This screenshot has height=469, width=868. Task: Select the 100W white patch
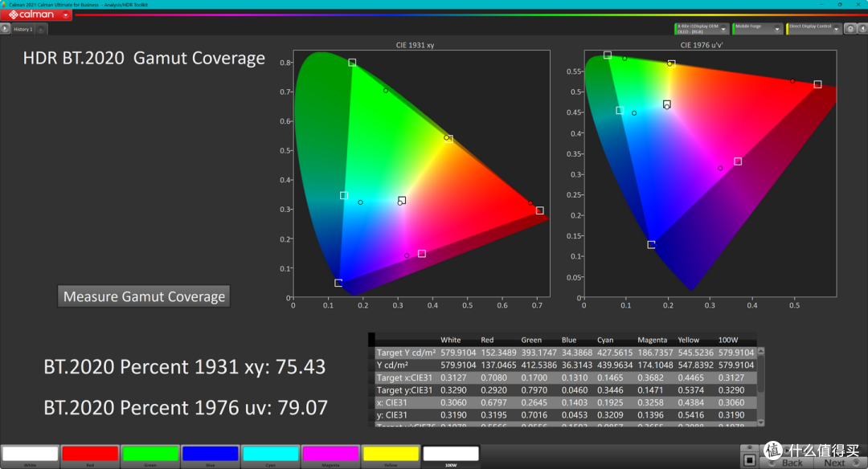[451, 456]
